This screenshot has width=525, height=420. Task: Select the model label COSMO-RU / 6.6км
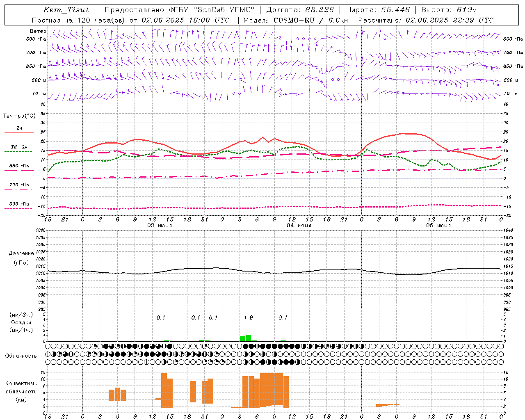(x=310, y=20)
